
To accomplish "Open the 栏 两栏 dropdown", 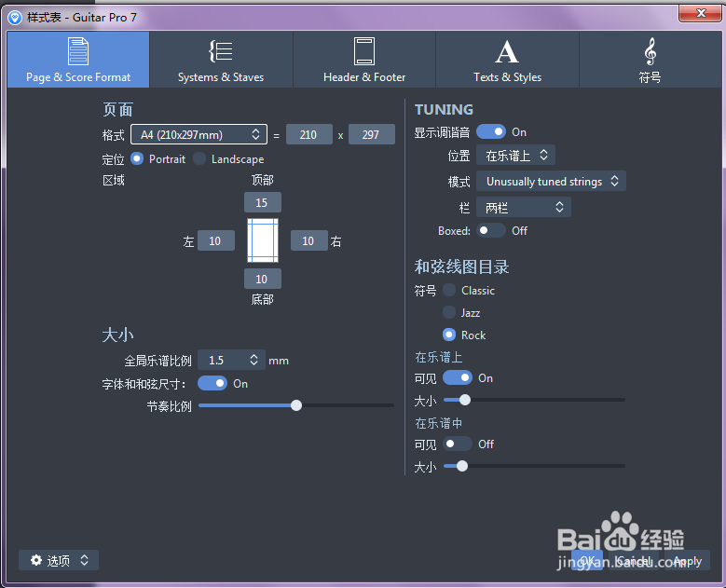I will click(x=524, y=208).
